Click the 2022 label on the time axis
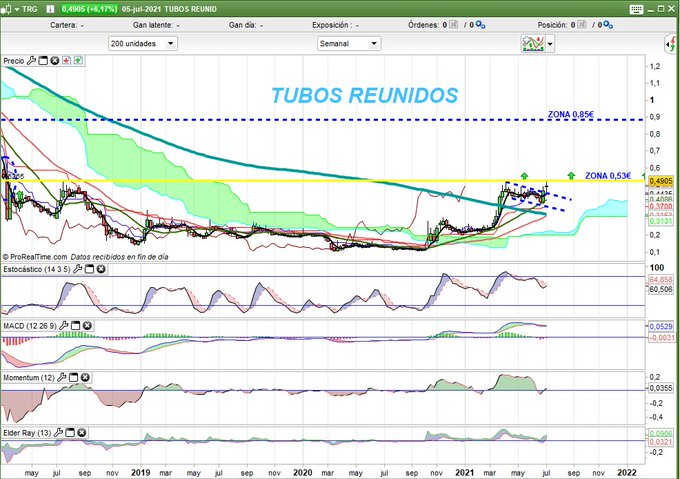The height and width of the screenshot is (479, 680). [x=627, y=472]
